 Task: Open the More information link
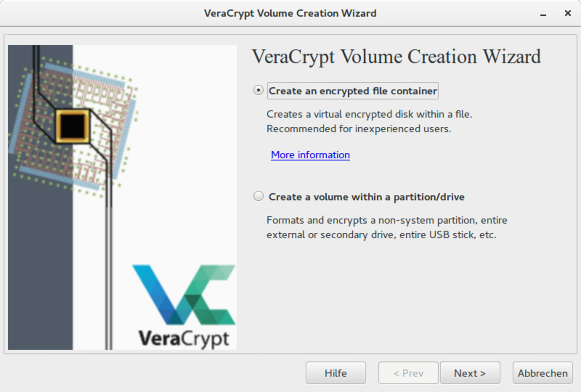pos(310,155)
